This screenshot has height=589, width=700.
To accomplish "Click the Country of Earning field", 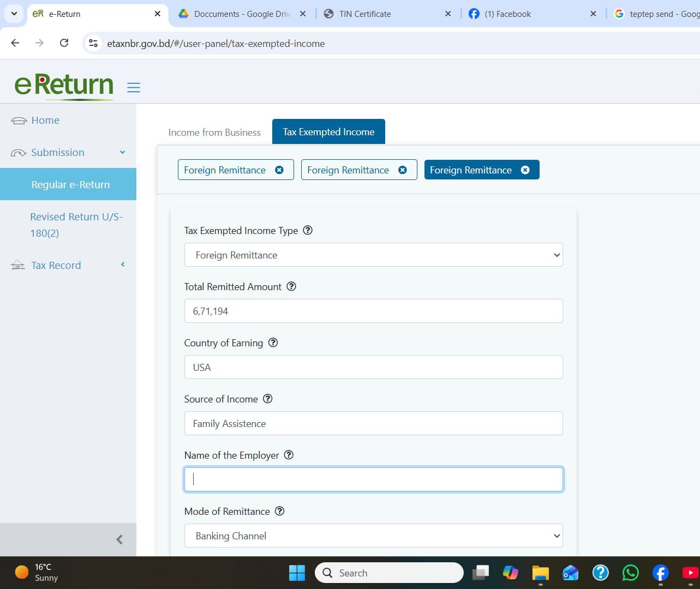I will [374, 367].
